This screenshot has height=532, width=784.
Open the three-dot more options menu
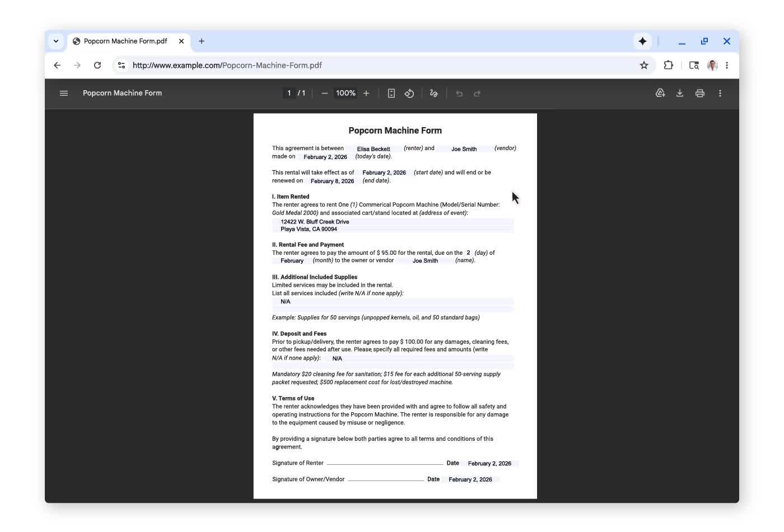click(x=720, y=93)
